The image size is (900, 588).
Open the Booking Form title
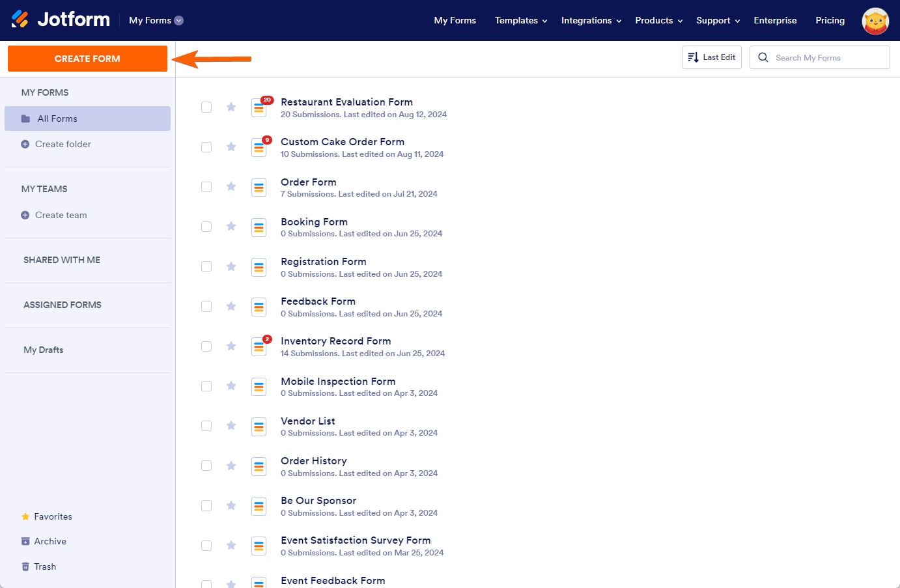coord(314,222)
